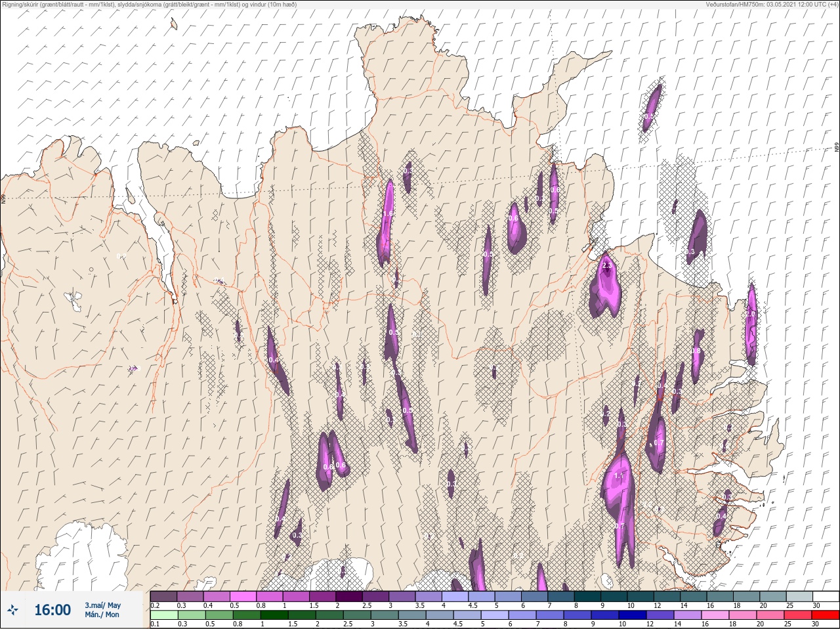Pick the lower legend swatch labeled 6

coord(522,615)
